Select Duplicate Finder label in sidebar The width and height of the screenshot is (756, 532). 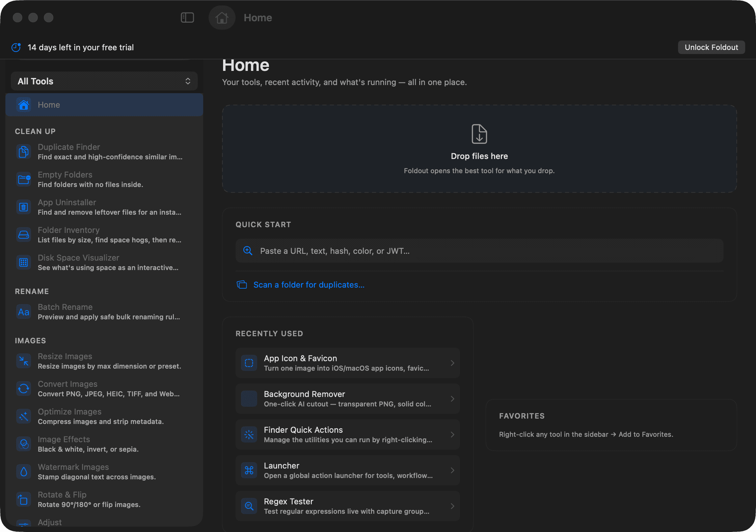point(69,147)
